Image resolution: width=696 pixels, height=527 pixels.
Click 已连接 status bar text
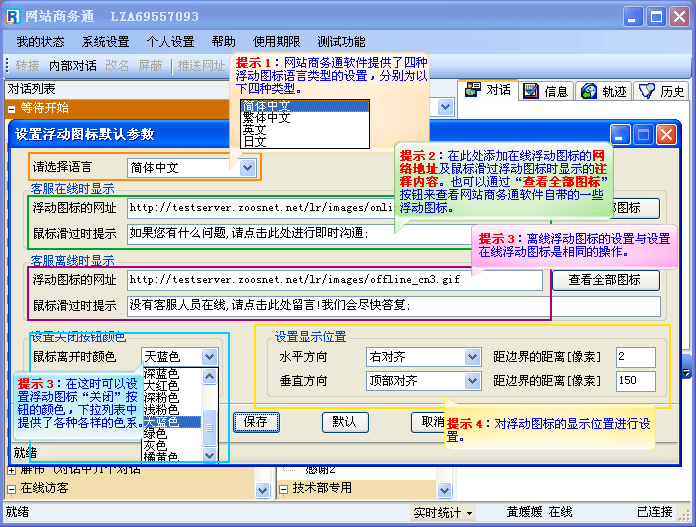[655, 512]
